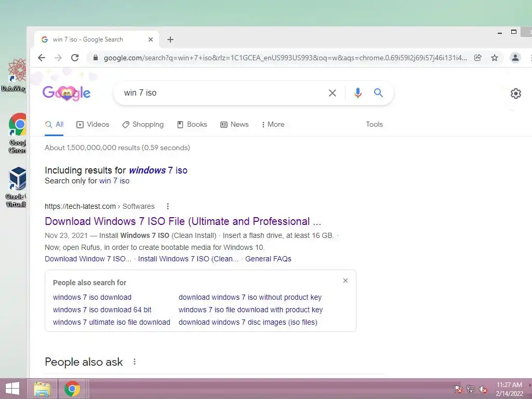Click the 'windows 7 iso' corrected query link
Screen dimensions: 532x399
point(158,170)
